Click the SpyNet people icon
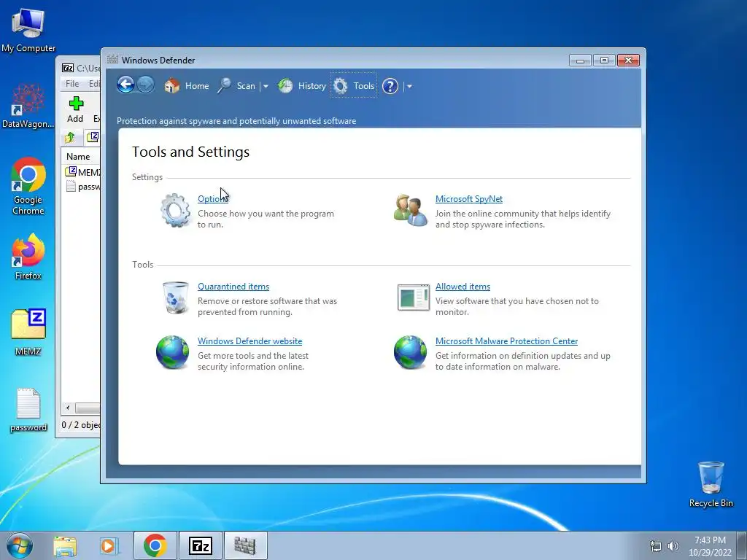The width and height of the screenshot is (747, 560). [411, 210]
